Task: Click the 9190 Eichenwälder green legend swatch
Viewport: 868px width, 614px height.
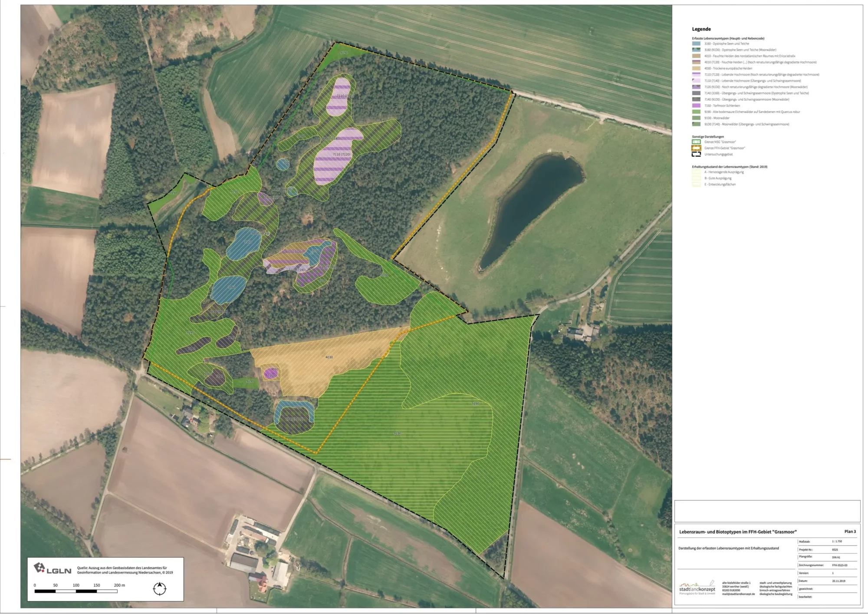Action: pos(696,112)
